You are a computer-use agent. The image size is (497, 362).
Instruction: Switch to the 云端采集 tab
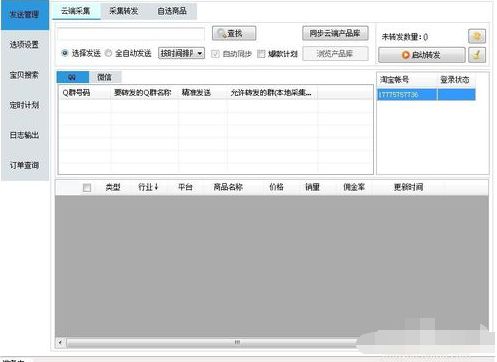coord(76,11)
